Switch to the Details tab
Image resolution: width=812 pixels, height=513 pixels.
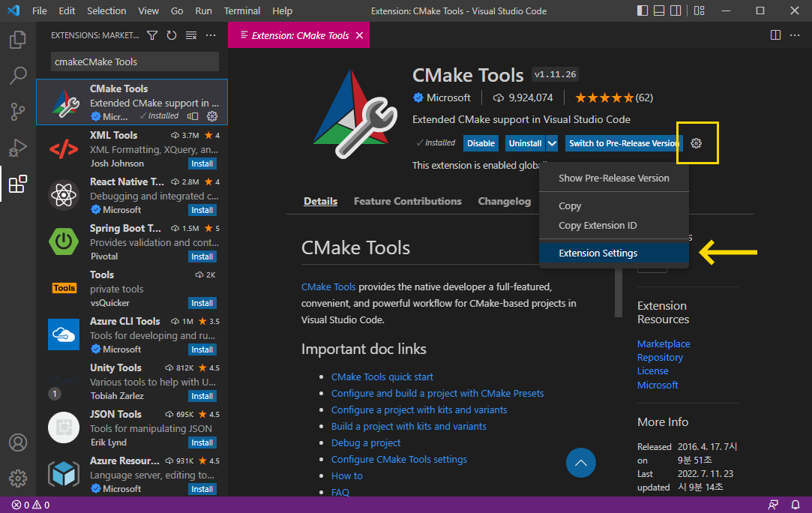click(321, 201)
